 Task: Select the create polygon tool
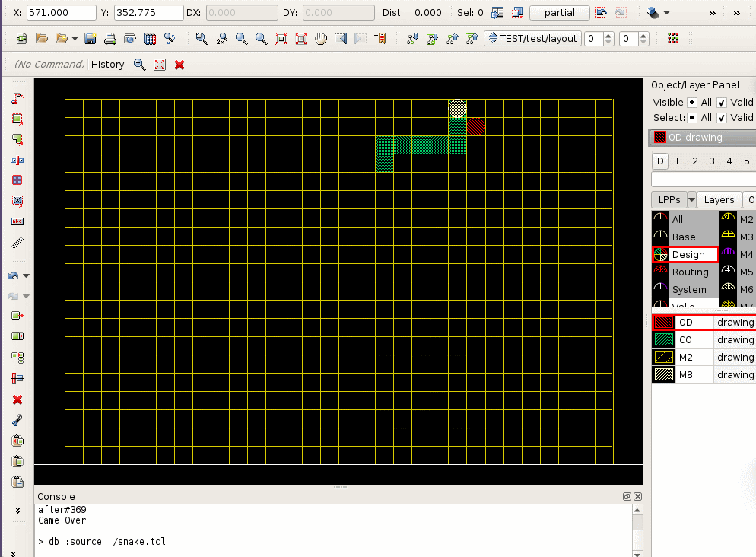pyautogui.click(x=17, y=140)
